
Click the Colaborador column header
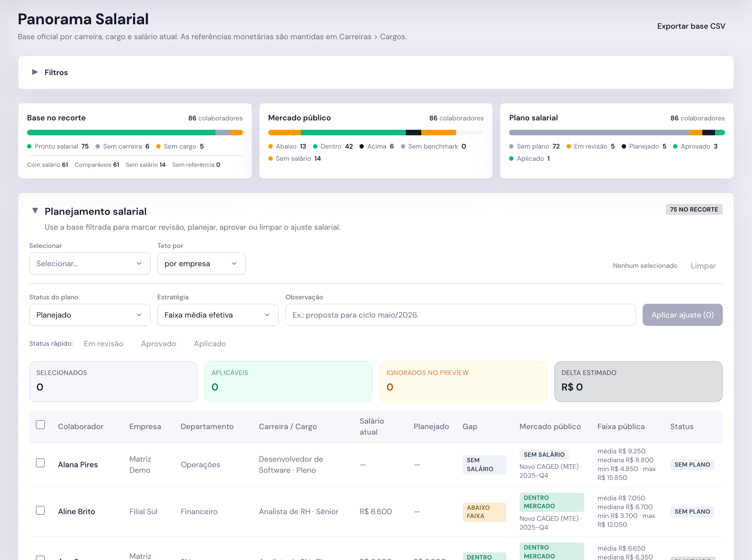click(81, 426)
